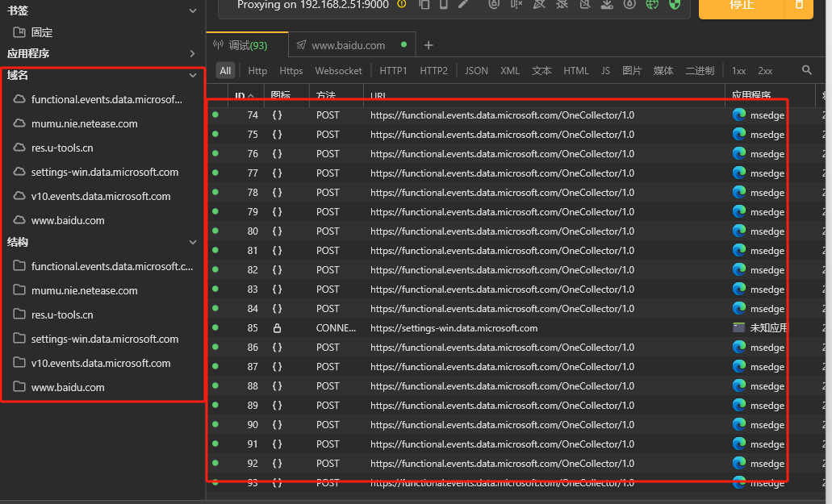Click the green status dot of row 90
The image size is (832, 504).
215,424
